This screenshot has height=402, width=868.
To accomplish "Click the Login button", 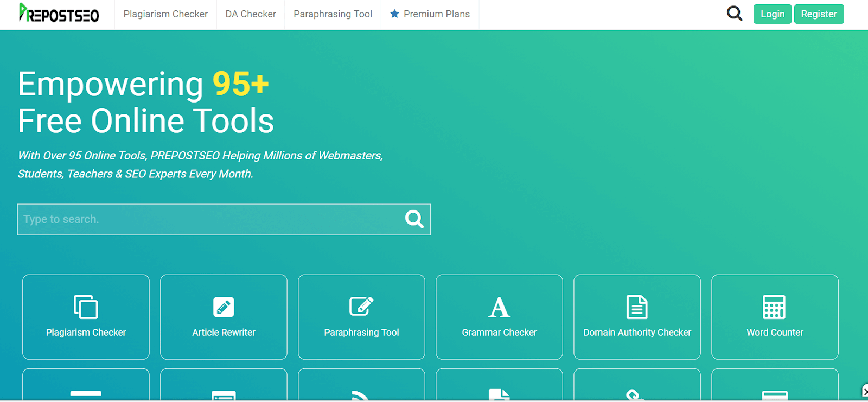I will click(773, 14).
